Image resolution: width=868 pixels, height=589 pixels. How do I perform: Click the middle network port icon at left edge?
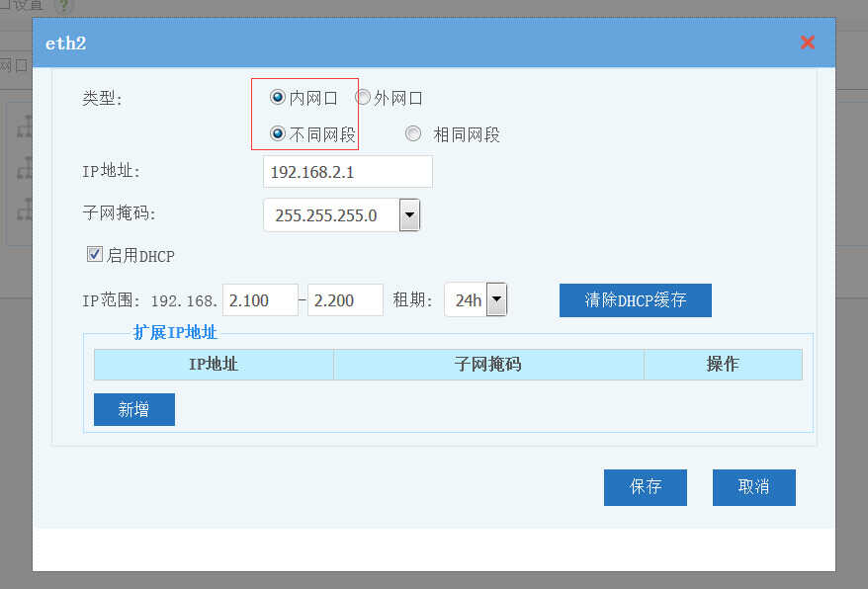25,168
